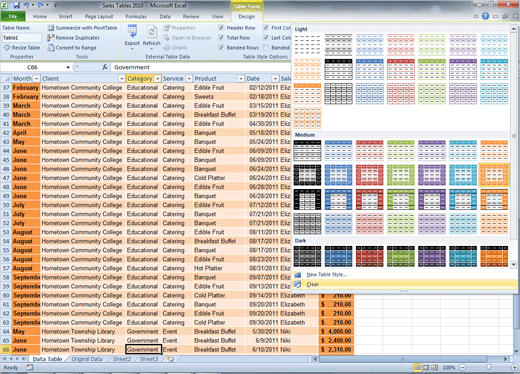Open the Category column filter dropdown
Viewport: 520px width, 374px height.
[157, 79]
